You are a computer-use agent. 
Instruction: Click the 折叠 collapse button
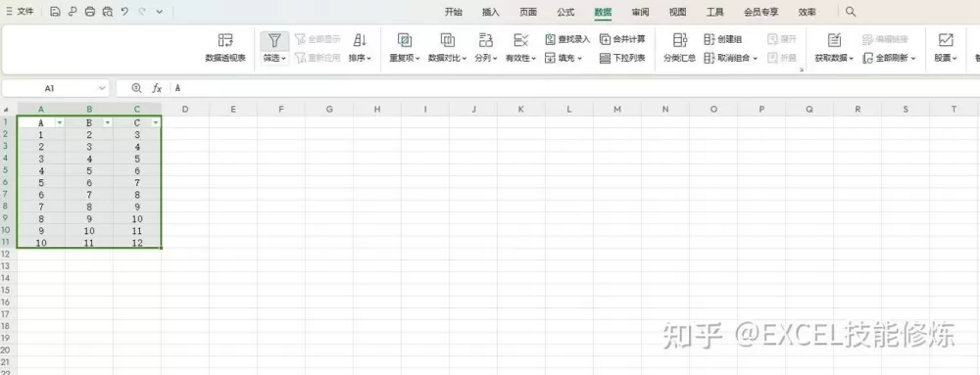click(782, 58)
